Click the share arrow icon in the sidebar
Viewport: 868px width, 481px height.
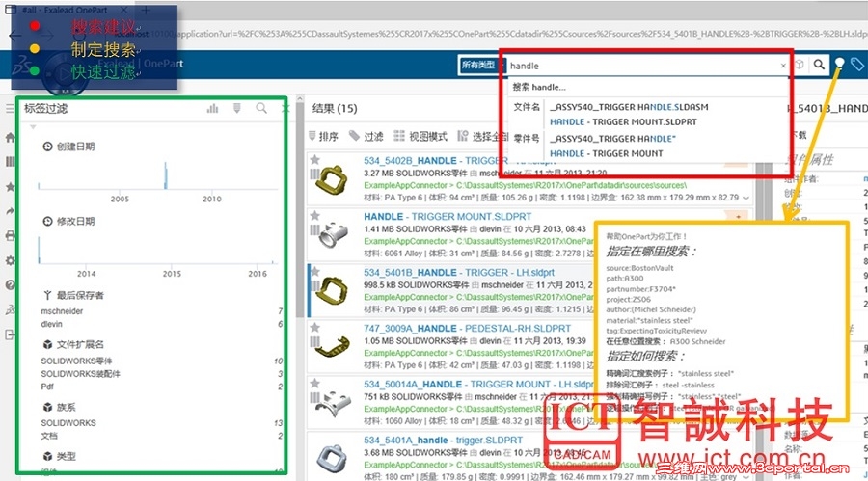[10, 211]
